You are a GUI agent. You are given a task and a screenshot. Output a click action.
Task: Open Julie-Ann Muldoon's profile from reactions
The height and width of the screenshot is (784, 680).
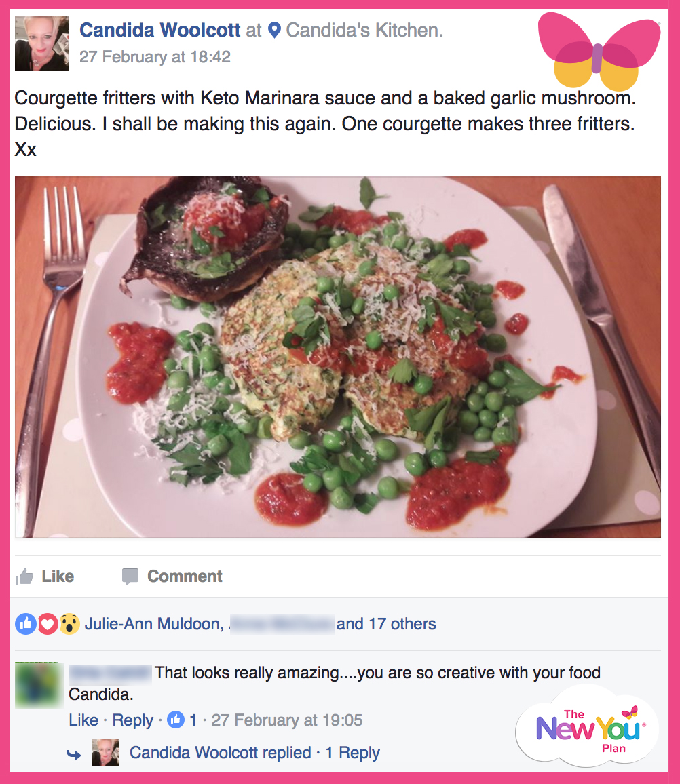coord(154,624)
